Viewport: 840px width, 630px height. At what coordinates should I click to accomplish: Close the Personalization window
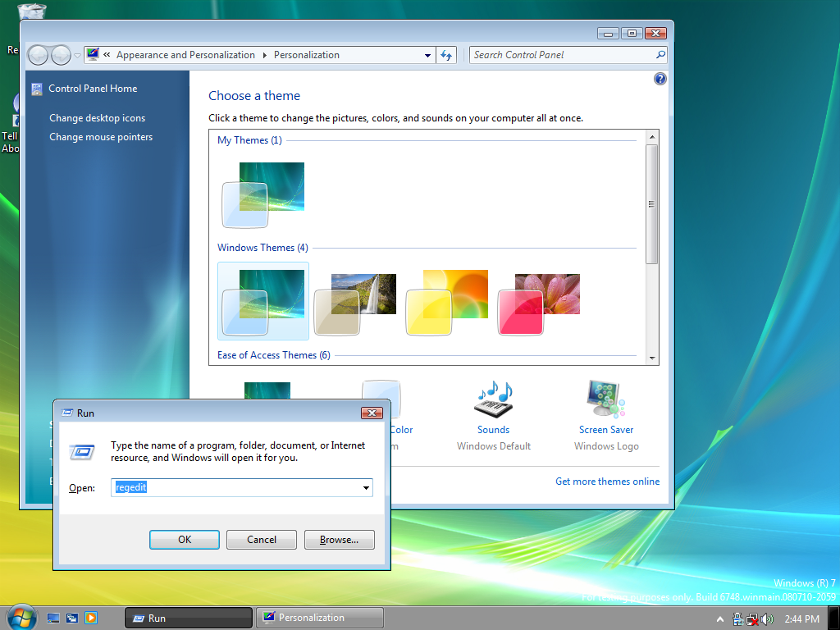pos(655,33)
